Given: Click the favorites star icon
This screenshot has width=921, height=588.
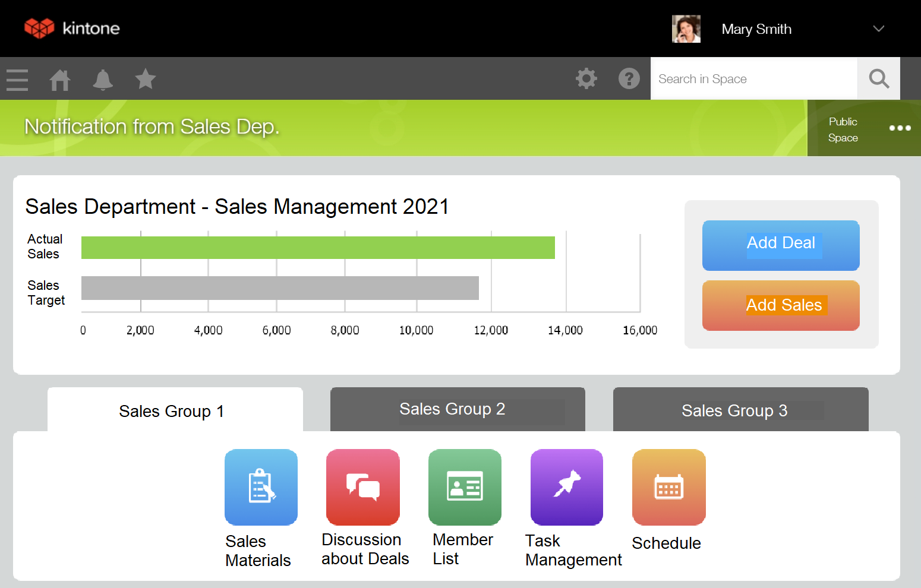Looking at the screenshot, I should pos(145,79).
